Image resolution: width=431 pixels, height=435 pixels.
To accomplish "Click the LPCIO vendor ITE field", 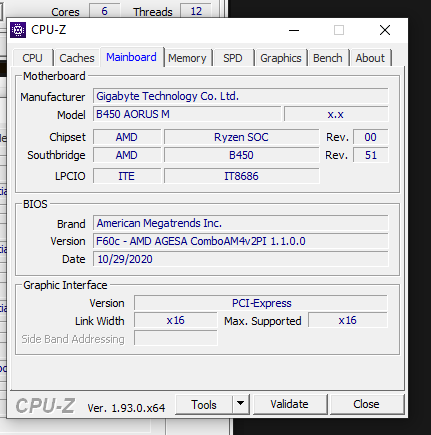I will pos(127,176).
